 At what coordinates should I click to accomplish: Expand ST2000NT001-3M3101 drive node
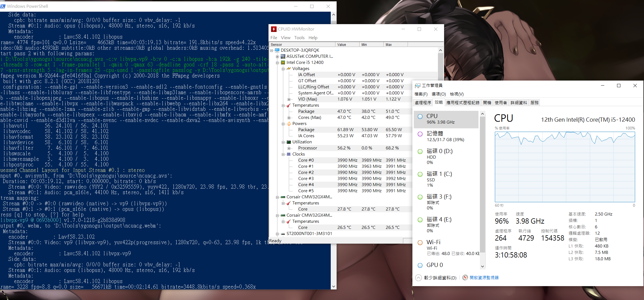(x=277, y=234)
